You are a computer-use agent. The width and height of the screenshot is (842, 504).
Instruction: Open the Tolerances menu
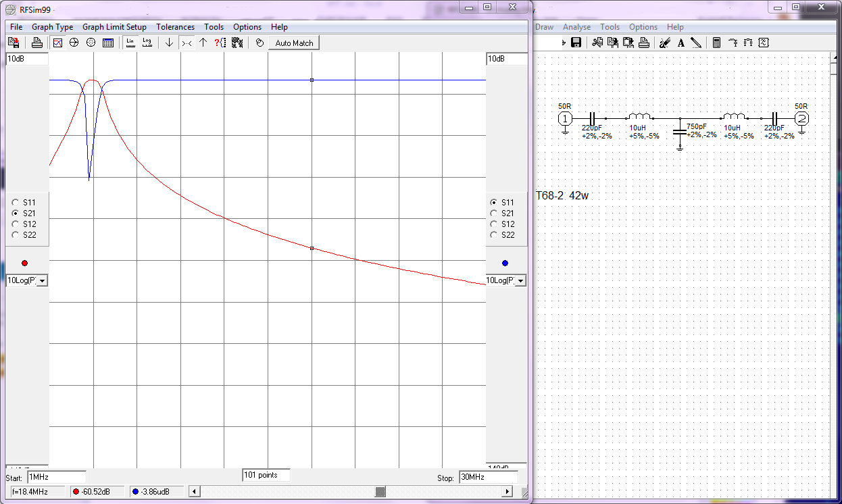175,27
